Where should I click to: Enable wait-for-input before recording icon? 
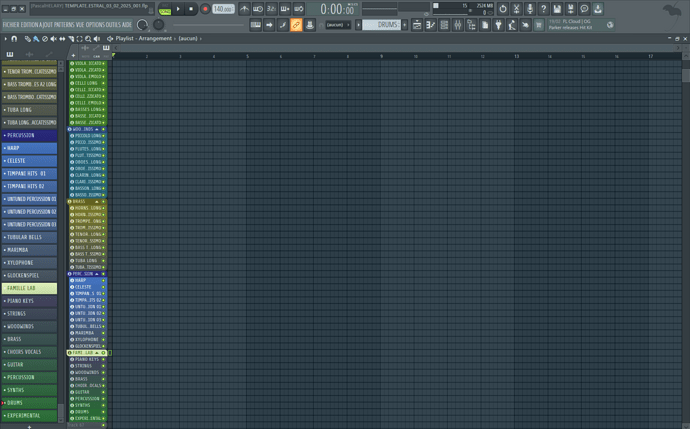point(258,9)
